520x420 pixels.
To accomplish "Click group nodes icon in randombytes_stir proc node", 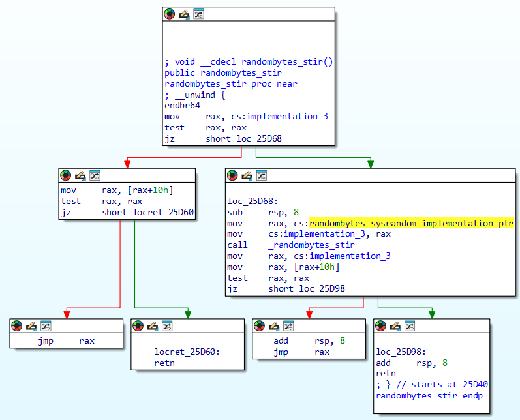I will tap(198, 14).
